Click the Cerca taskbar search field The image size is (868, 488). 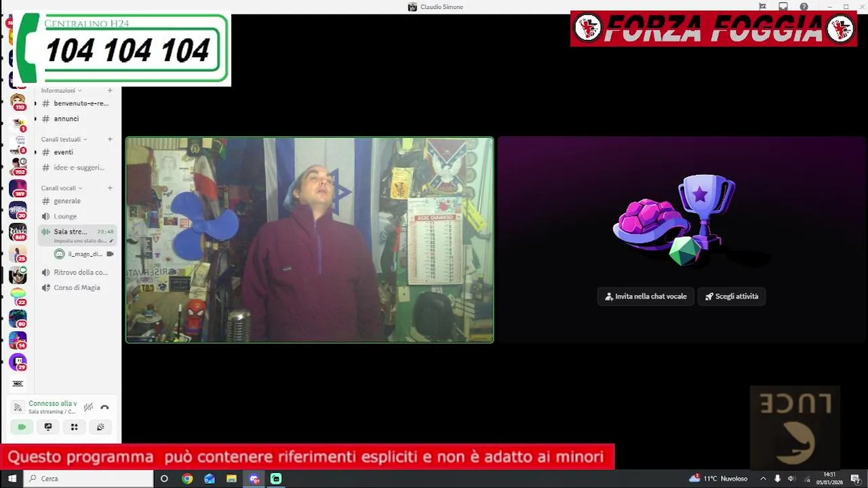[89, 479]
